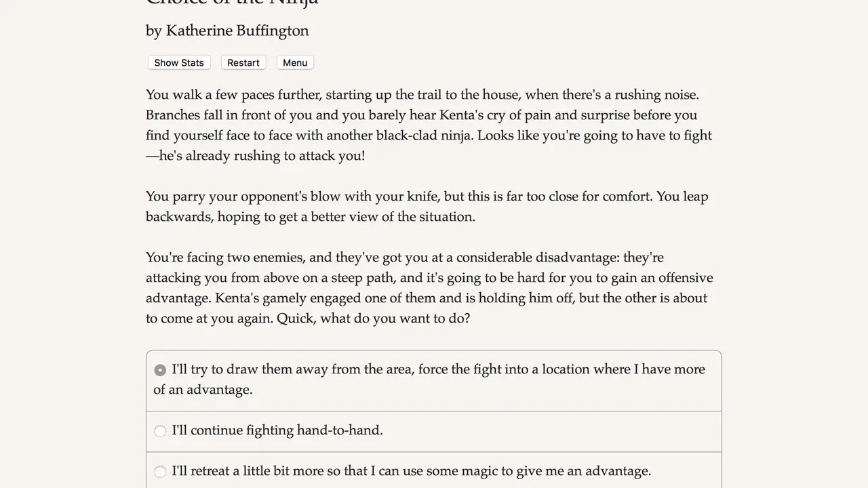
Task: Click the 'I'll retreat a little bit more' option text
Action: pos(411,471)
